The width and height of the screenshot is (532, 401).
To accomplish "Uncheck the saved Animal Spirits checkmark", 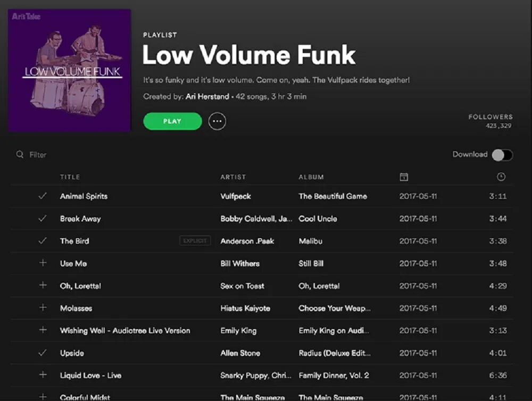I will point(43,196).
